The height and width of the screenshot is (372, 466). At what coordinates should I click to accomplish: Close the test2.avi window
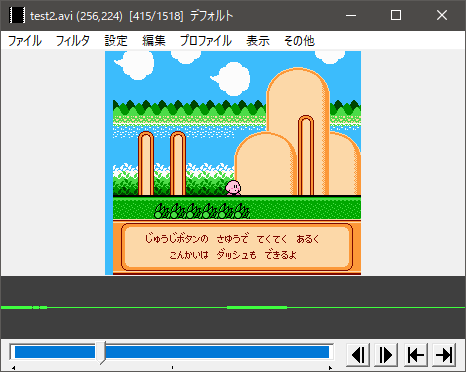[442, 15]
